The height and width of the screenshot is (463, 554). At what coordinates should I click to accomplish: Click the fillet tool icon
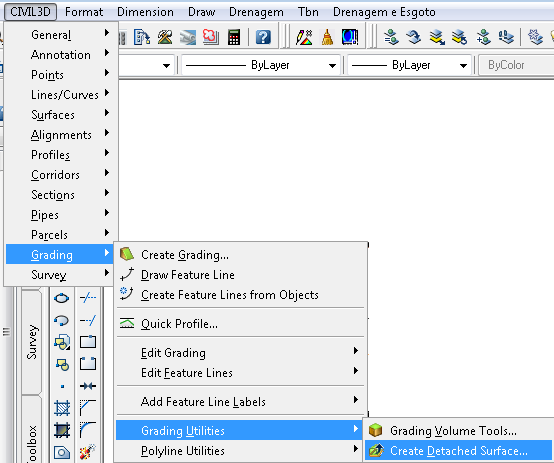[88, 430]
